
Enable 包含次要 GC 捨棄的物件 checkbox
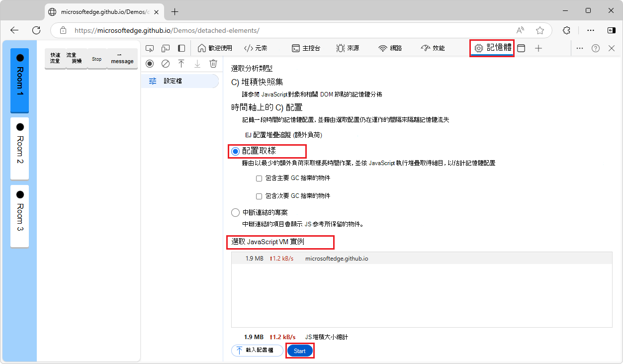tap(259, 196)
